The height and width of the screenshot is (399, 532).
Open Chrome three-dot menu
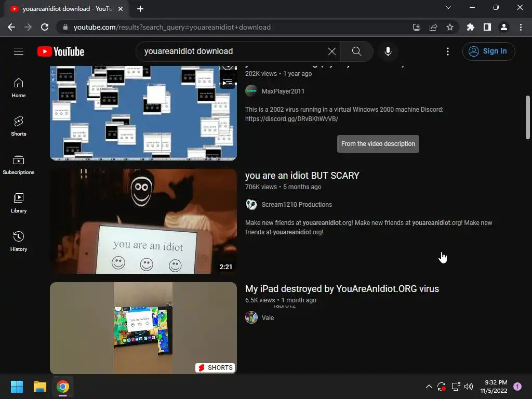pos(521,27)
